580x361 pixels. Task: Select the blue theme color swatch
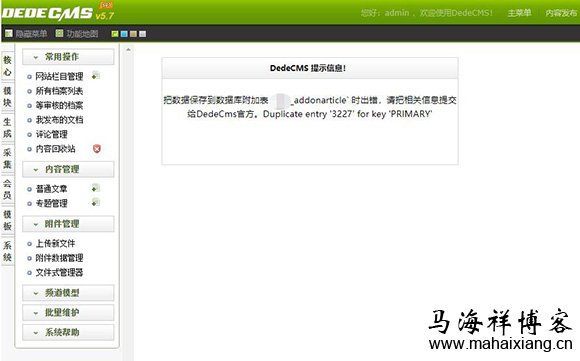124,34
